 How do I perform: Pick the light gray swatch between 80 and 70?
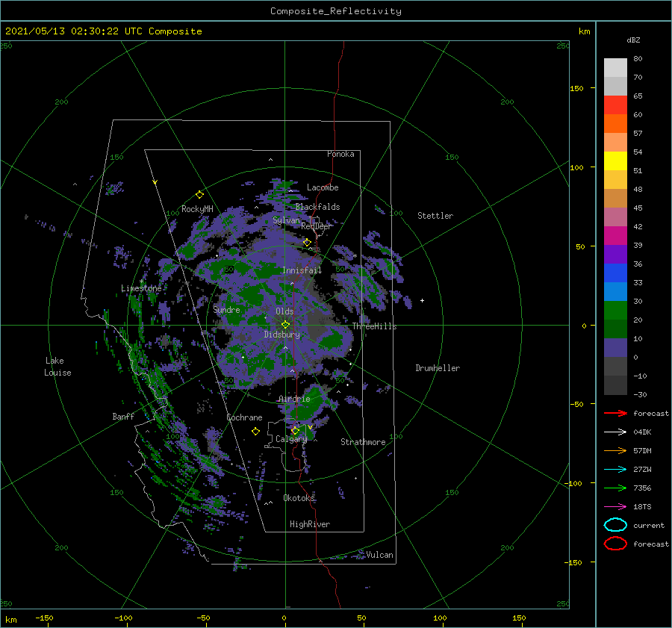(x=615, y=68)
